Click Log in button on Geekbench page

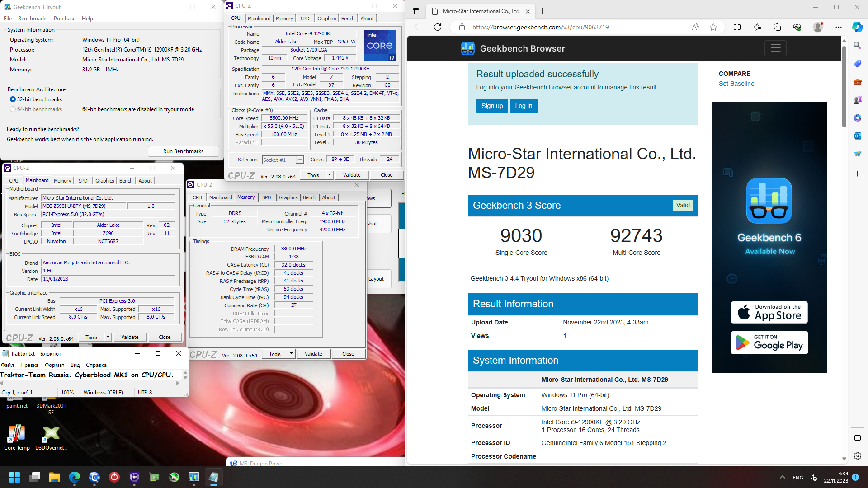pyautogui.click(x=524, y=106)
